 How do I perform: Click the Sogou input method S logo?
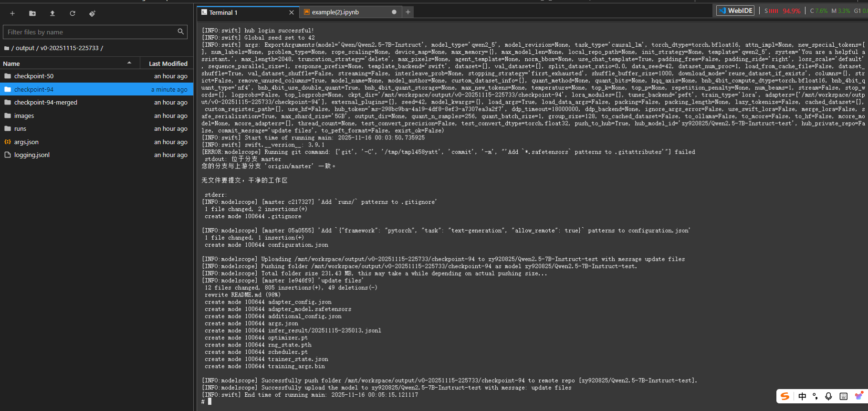[x=785, y=396]
